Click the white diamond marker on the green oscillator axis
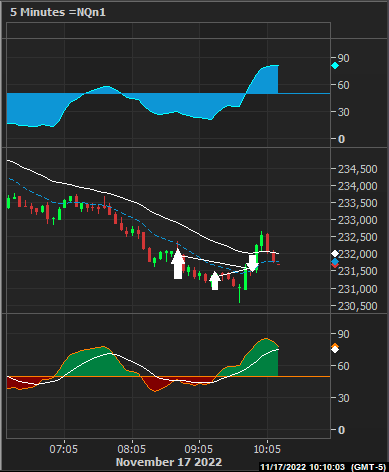 (335, 350)
